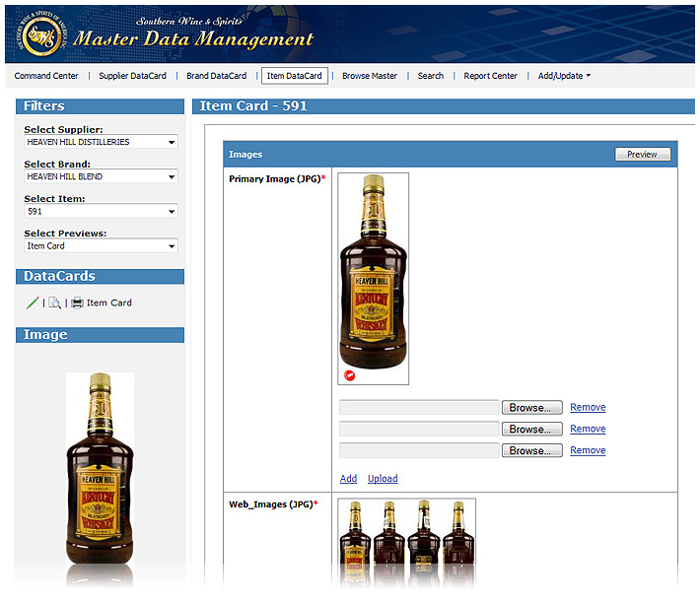Click the third Browse... button
Screen dimensions: 700x603
pos(531,450)
